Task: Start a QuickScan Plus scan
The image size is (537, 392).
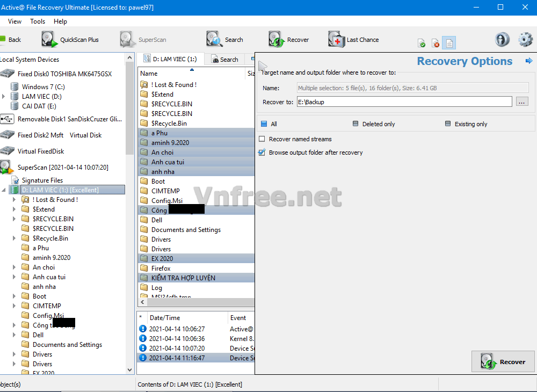Action: (x=70, y=40)
